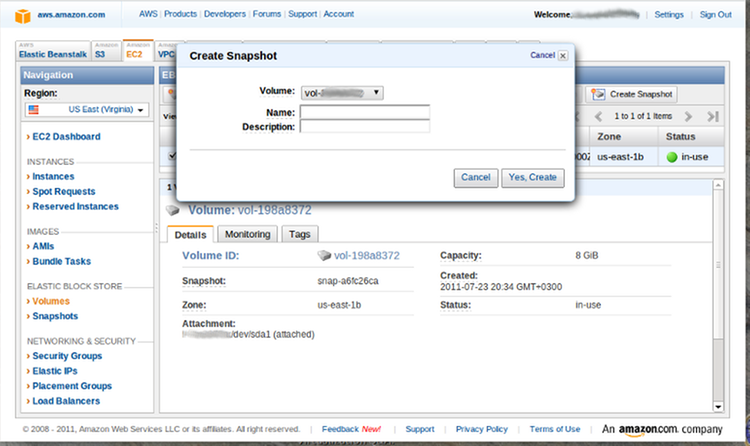Open Privacy Policy in footer

482,429
